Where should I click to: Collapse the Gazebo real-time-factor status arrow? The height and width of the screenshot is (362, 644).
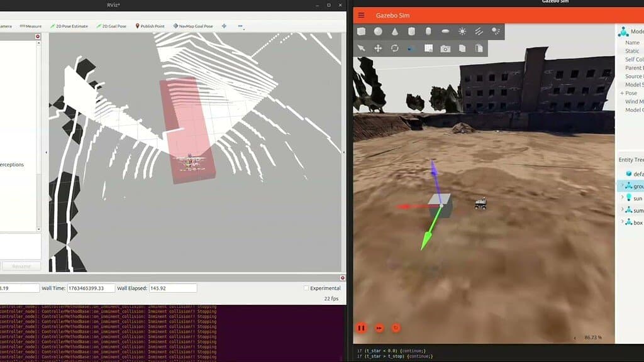575,337
